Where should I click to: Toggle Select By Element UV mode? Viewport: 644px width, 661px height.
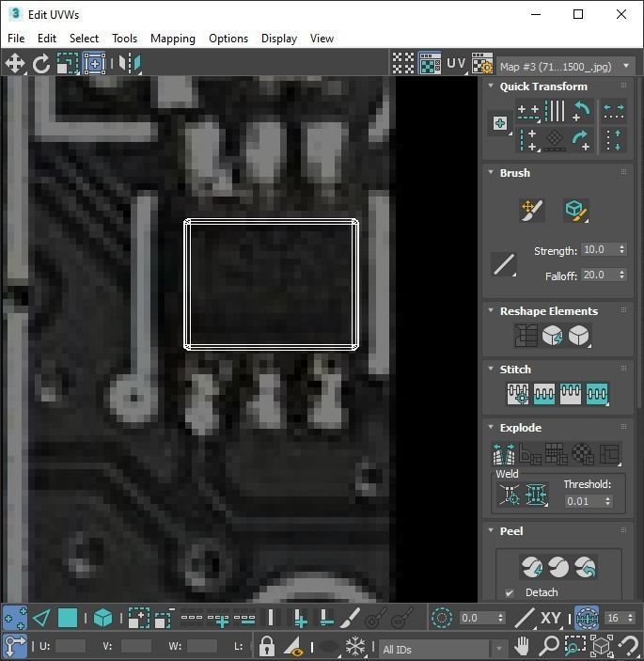click(102, 618)
